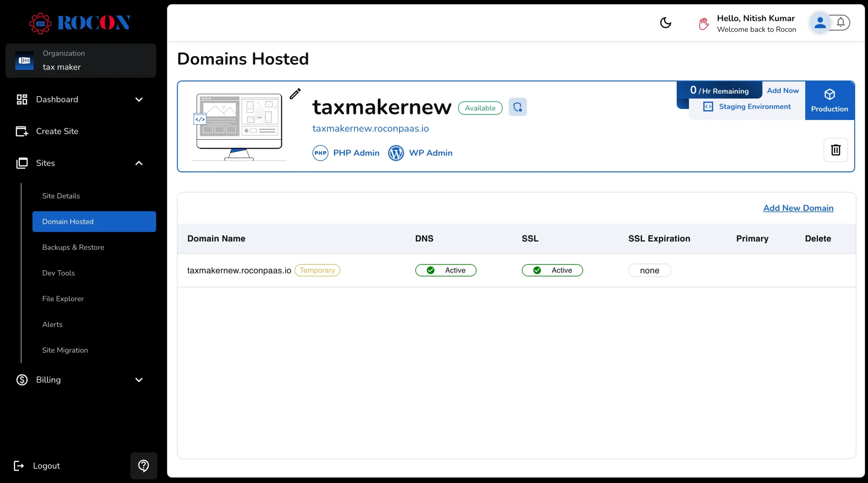Expand the Billing section
This screenshot has width=868, height=483.
139,380
